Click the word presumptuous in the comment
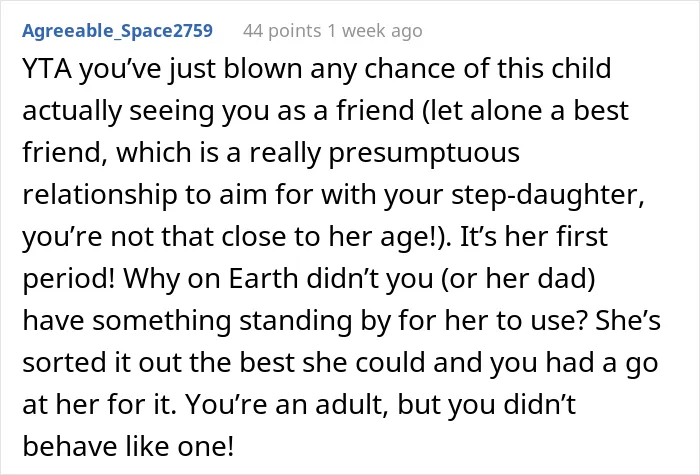 tap(424, 153)
